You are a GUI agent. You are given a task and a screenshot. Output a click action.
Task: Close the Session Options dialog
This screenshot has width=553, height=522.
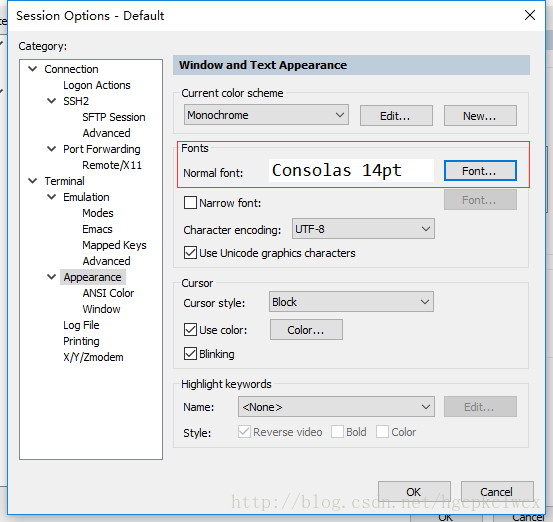coord(530,16)
